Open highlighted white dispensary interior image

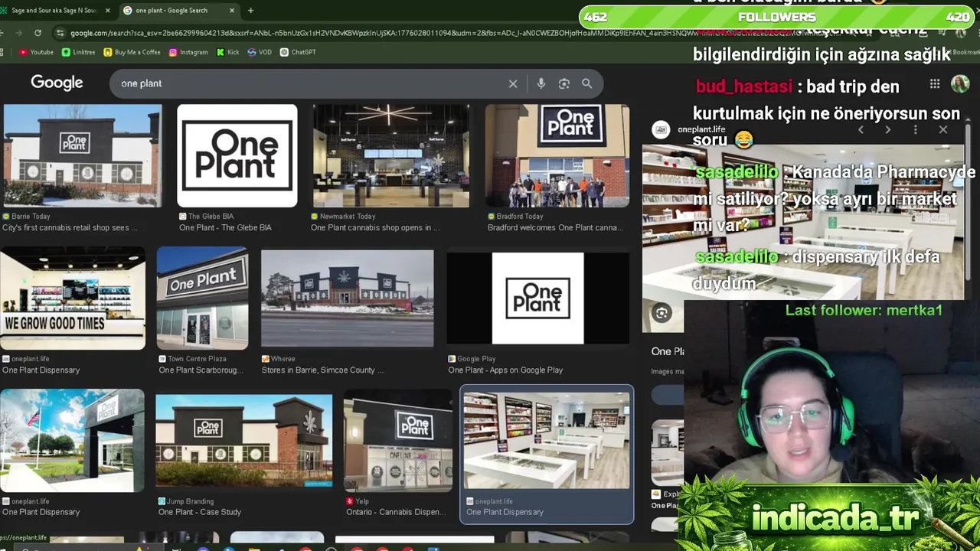[547, 441]
